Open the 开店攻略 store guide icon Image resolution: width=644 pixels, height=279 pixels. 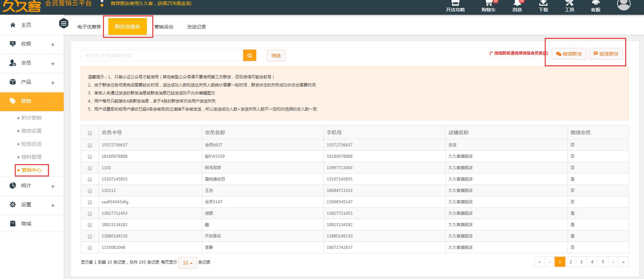click(x=455, y=6)
